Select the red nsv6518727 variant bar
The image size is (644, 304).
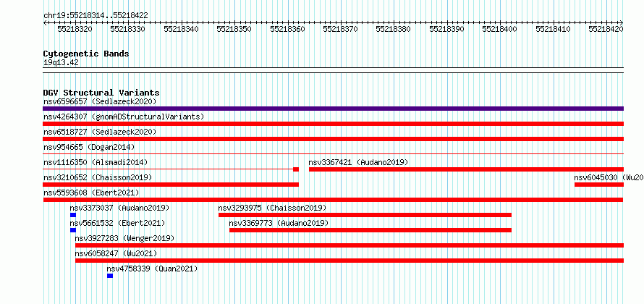[334, 139]
